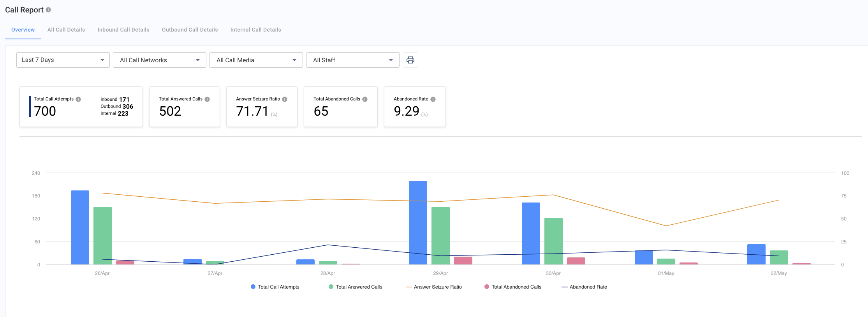Expand the All Staff dropdown
The width and height of the screenshot is (868, 317).
(x=353, y=60)
